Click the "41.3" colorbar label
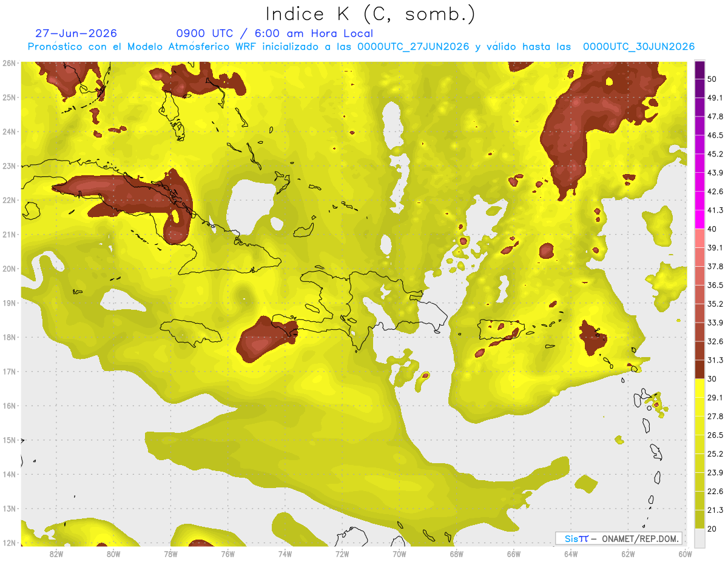This screenshot has height=562, width=728. coord(715,210)
